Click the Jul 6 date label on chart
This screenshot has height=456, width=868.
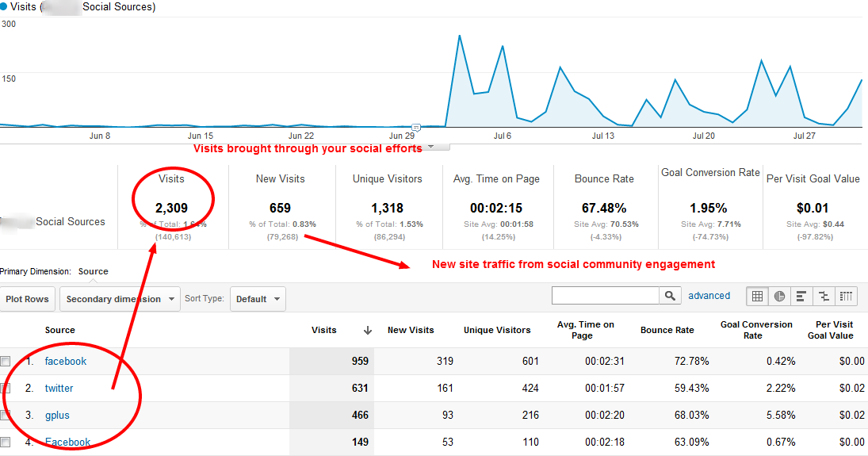click(x=502, y=136)
